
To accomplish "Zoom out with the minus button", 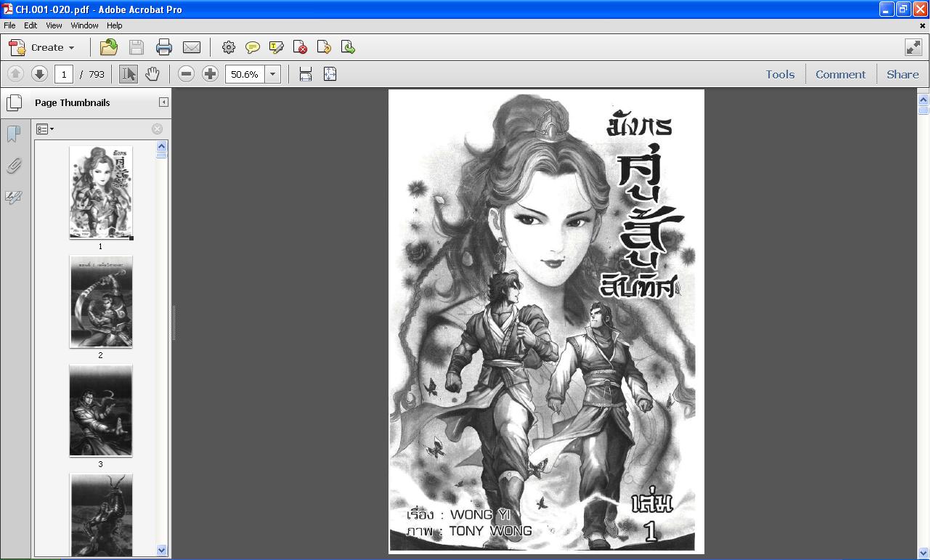I will pos(186,74).
